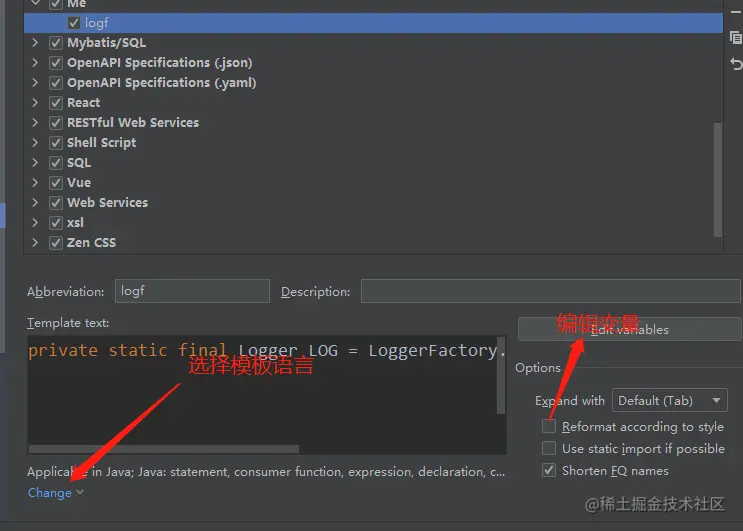Select the Mybatis/SQL group label
This screenshot has width=743, height=531.
(x=107, y=43)
